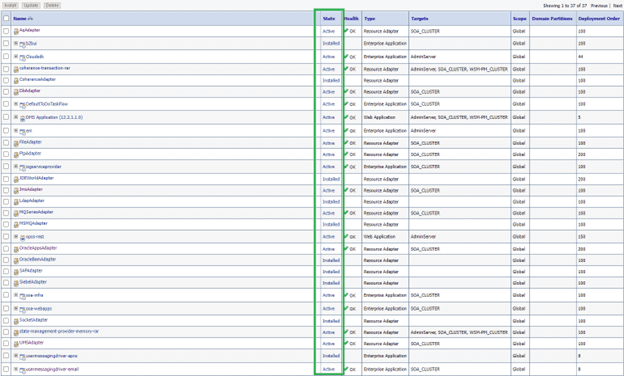Sort by the Scope column header

[519, 19]
